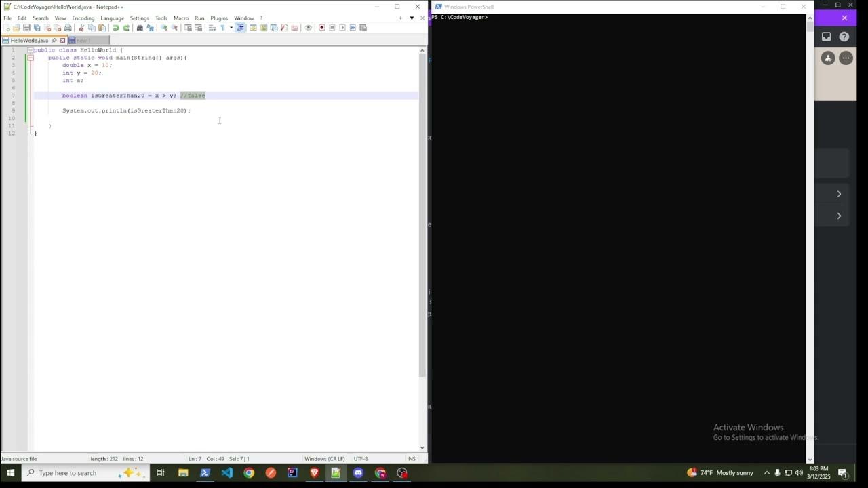
Task: Open the Language menu
Action: 113,18
